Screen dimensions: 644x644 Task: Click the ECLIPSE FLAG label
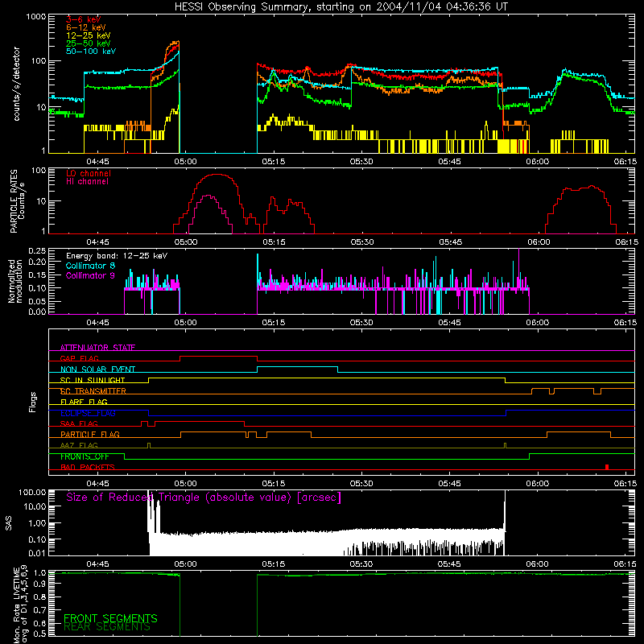click(x=88, y=413)
